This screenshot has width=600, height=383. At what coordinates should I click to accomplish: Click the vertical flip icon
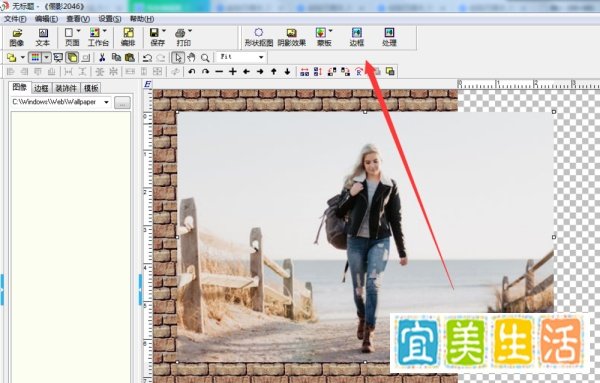point(318,72)
